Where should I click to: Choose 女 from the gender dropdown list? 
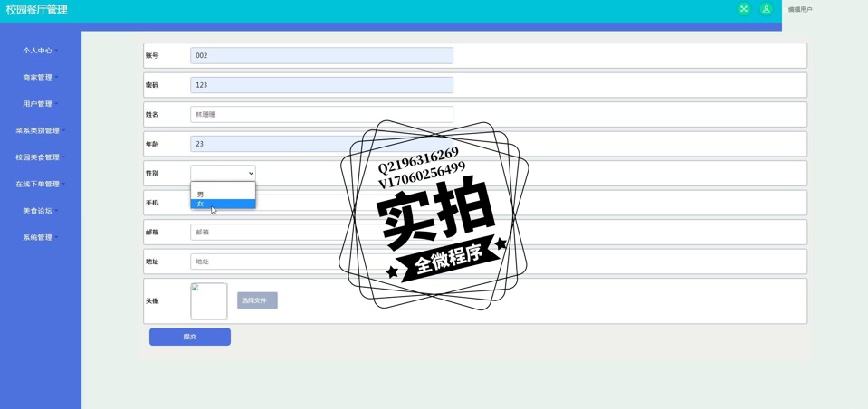point(223,204)
